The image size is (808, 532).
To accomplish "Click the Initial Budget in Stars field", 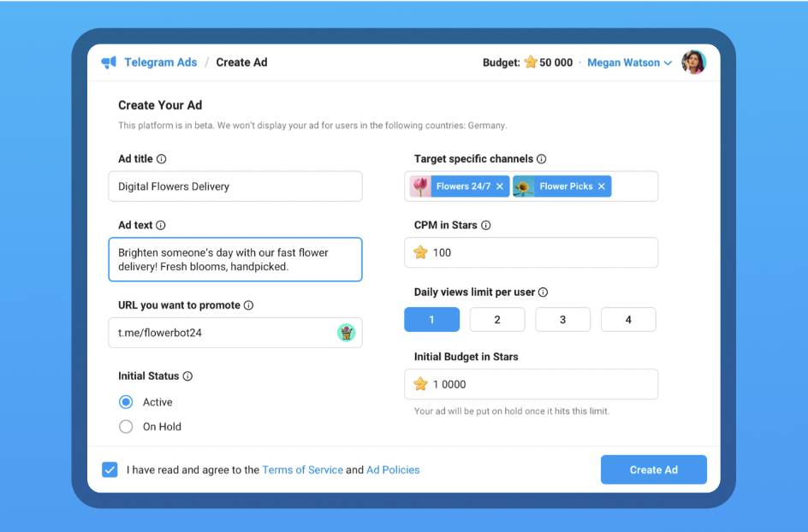I will coord(532,384).
